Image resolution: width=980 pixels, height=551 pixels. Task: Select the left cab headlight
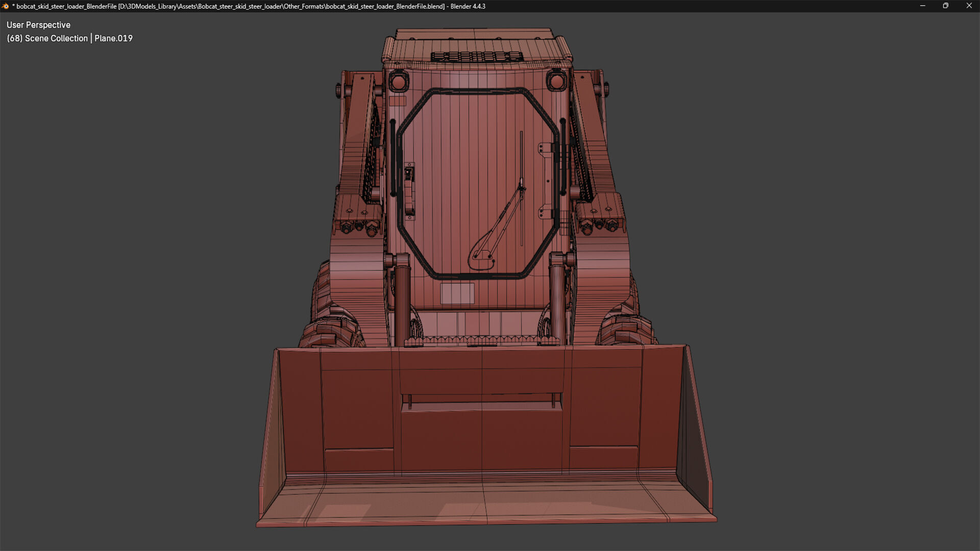(x=398, y=82)
